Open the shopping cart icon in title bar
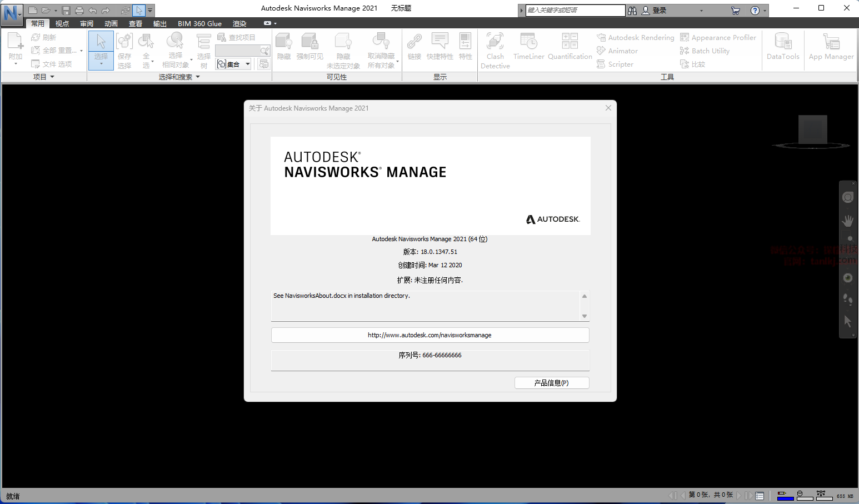Viewport: 859px width, 504px height. [x=735, y=11]
